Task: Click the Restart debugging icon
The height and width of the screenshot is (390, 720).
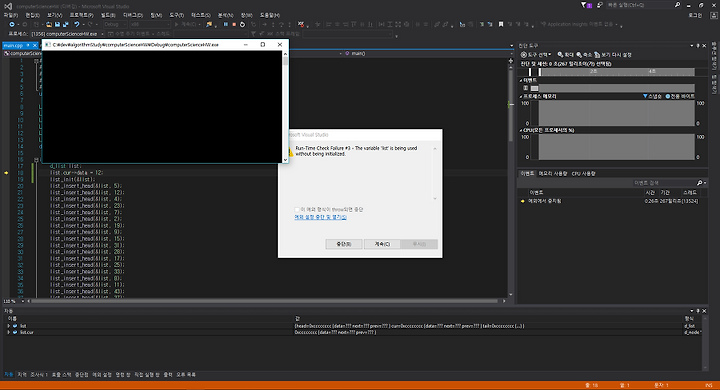Action: pyautogui.click(x=242, y=24)
